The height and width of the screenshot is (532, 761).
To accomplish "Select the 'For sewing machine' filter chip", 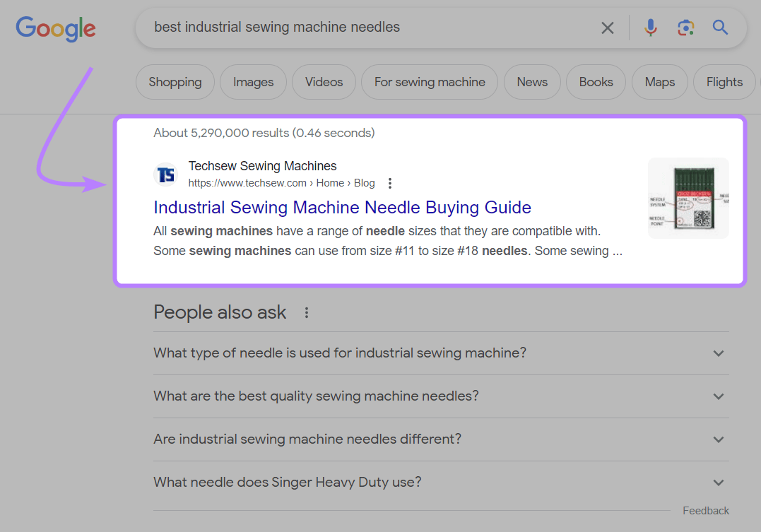I will 429,82.
